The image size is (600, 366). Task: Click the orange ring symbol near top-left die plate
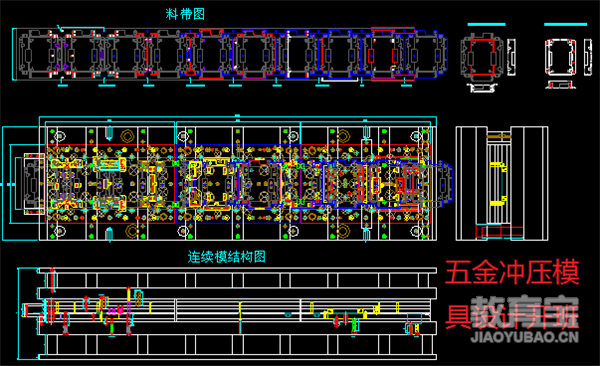pyautogui.click(x=128, y=136)
